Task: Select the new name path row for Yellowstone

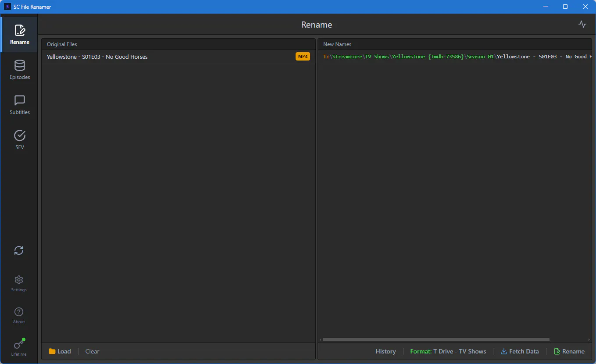Action: tap(455, 57)
